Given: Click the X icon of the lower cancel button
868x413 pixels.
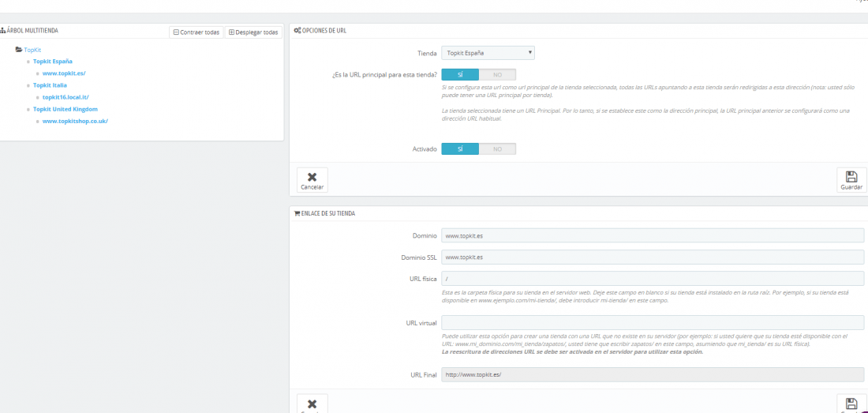Looking at the screenshot, I should coord(312,404).
